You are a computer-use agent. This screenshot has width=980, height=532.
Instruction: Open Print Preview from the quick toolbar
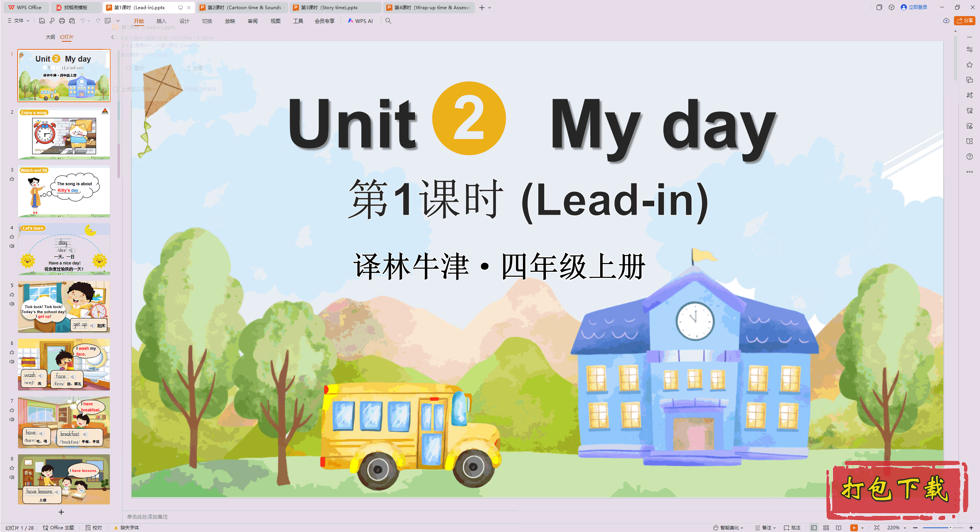[72, 21]
